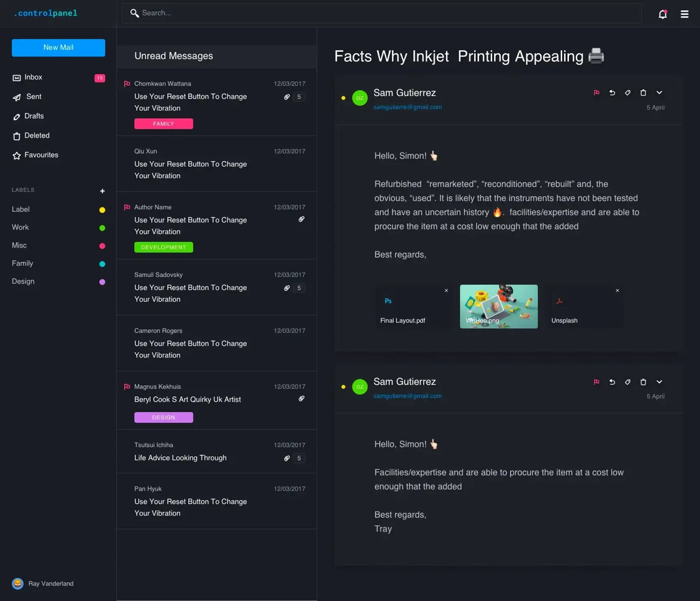Reply to the second Sam Gutierrez email

point(612,382)
